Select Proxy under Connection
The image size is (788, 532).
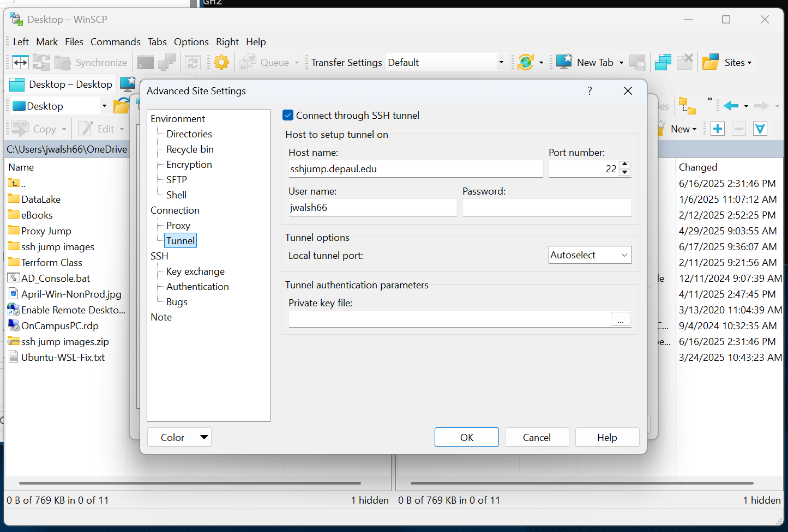point(178,226)
